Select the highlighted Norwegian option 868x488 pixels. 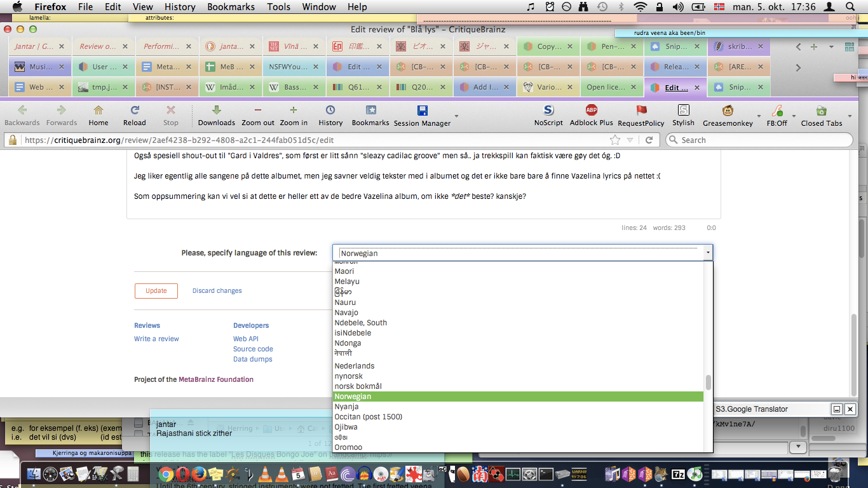(x=519, y=396)
